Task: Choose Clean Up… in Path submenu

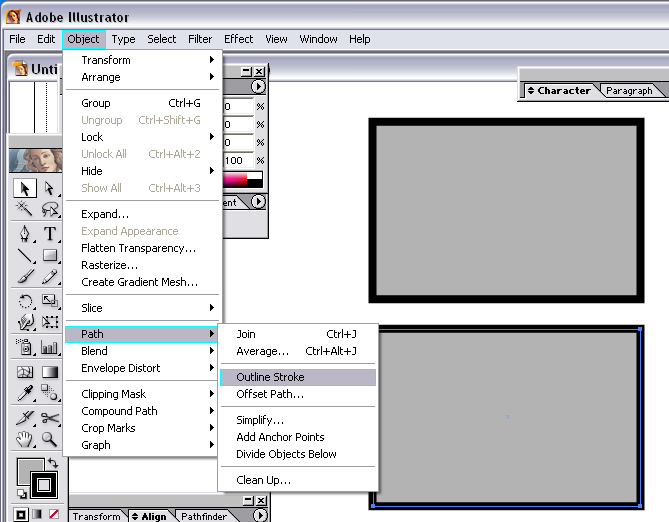Action: click(x=298, y=480)
